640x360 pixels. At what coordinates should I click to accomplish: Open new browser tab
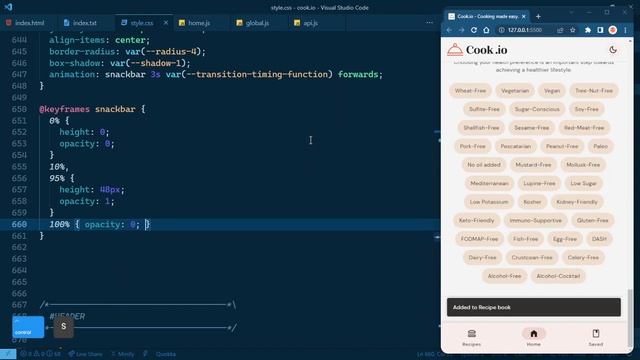pos(538,16)
